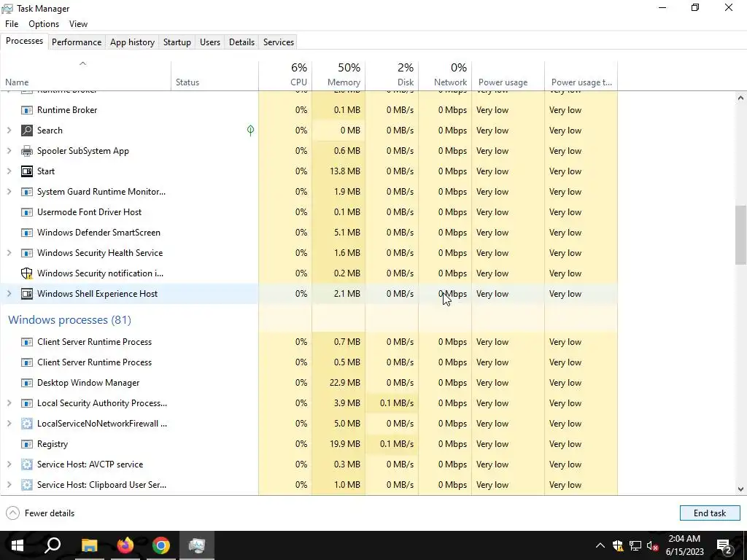
Task: Click the LocalServiceNoNetworkFirewall gear icon
Action: click(x=27, y=424)
